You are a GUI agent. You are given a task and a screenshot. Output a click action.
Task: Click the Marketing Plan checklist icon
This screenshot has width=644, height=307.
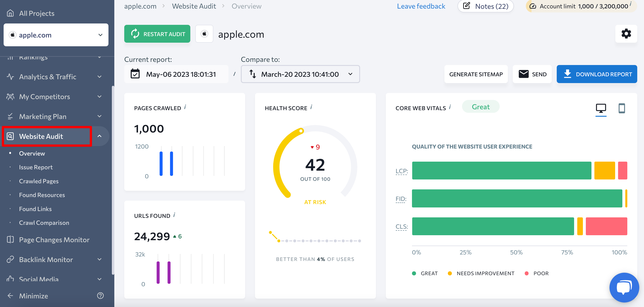coord(10,116)
